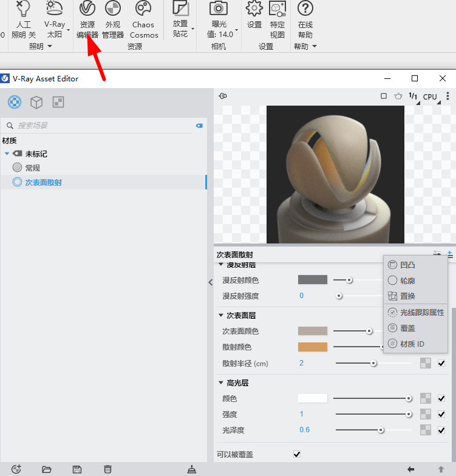
Task: Open the preview options three-dot menu
Action: click(x=447, y=96)
